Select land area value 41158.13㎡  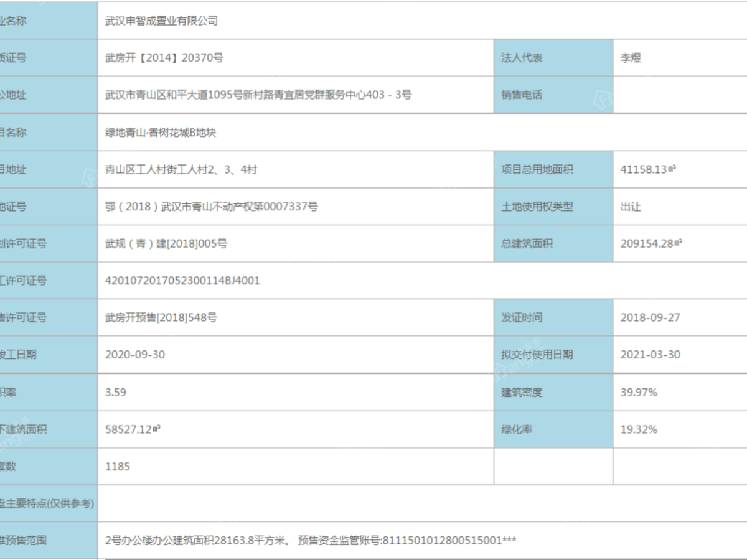click(x=648, y=169)
